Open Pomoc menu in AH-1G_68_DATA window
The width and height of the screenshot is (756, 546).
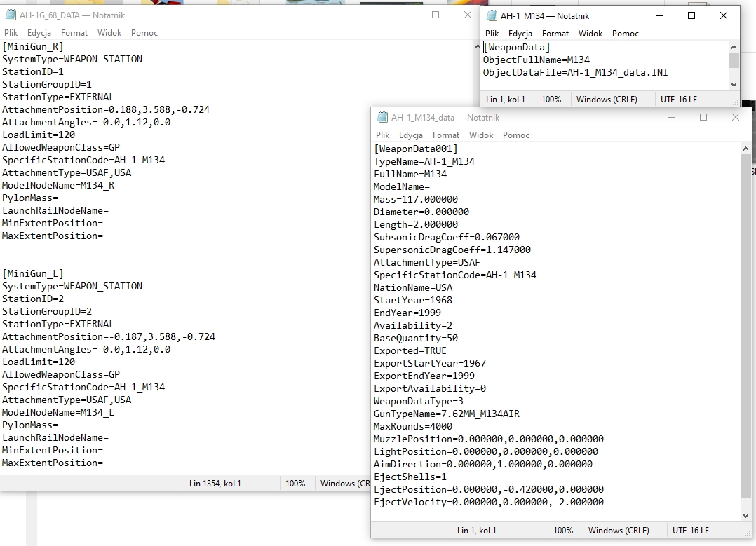144,33
